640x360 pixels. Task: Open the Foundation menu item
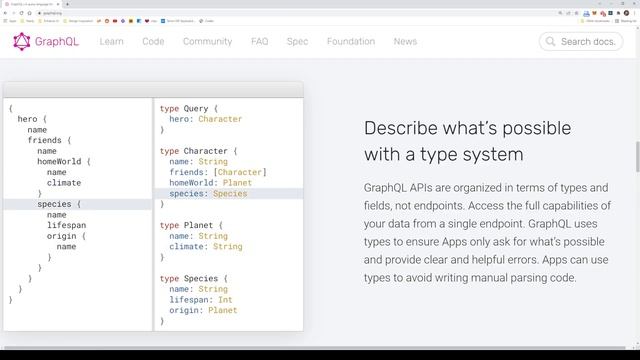pyautogui.click(x=351, y=42)
